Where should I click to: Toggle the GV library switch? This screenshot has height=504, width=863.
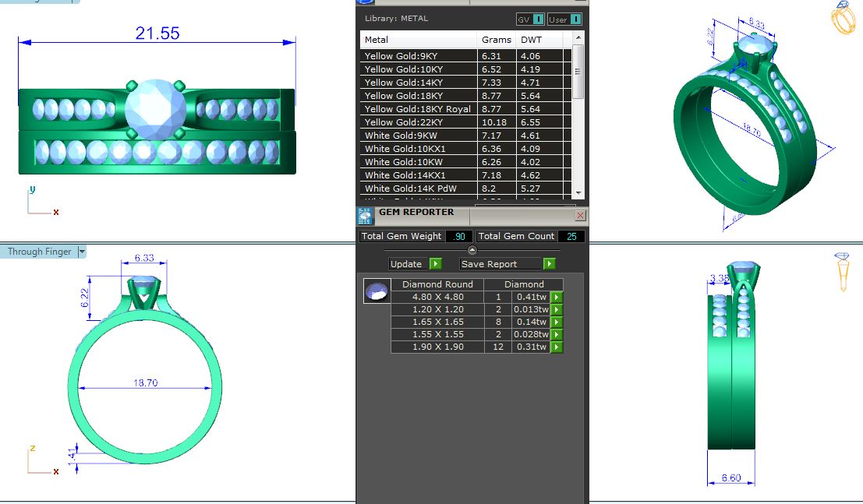click(531, 19)
